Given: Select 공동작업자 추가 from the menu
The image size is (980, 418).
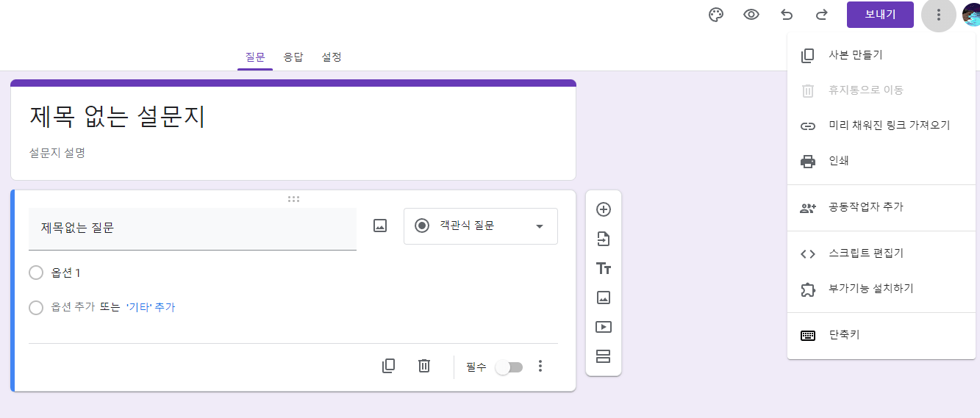Looking at the screenshot, I should [x=881, y=207].
